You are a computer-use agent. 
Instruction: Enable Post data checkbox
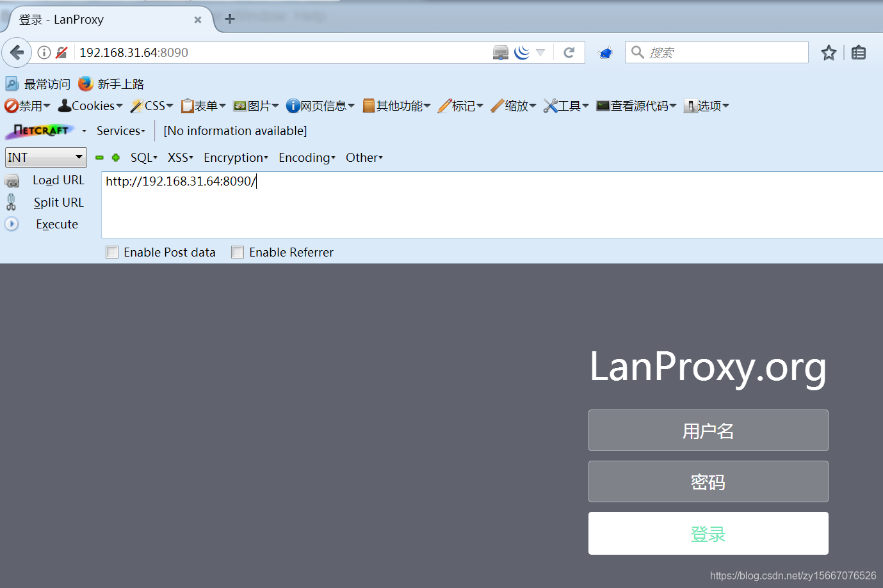(112, 252)
